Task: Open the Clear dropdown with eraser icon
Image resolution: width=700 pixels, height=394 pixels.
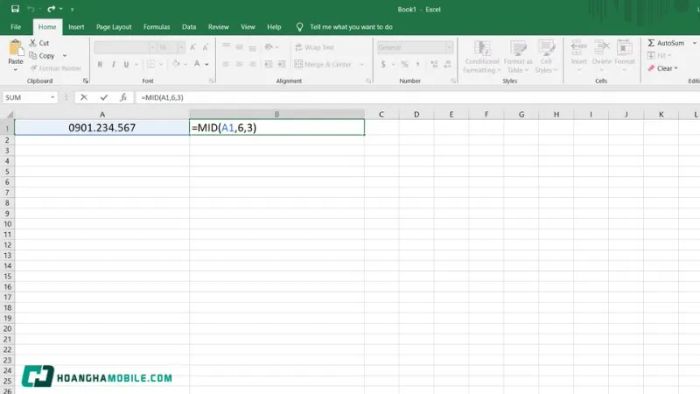Action: click(x=663, y=68)
